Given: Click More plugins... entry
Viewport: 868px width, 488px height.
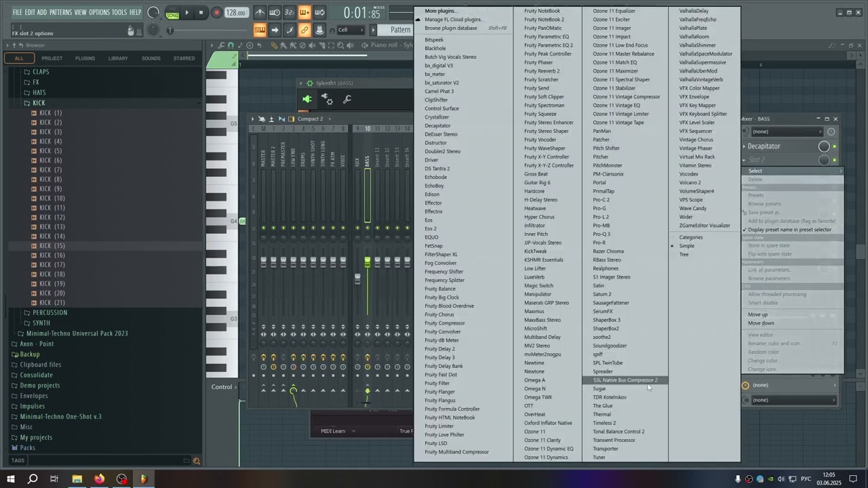Looking at the screenshot, I should (440, 11).
